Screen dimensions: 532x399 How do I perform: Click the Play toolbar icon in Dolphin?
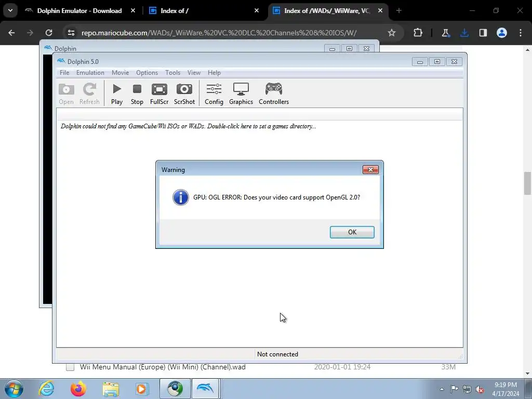[117, 94]
